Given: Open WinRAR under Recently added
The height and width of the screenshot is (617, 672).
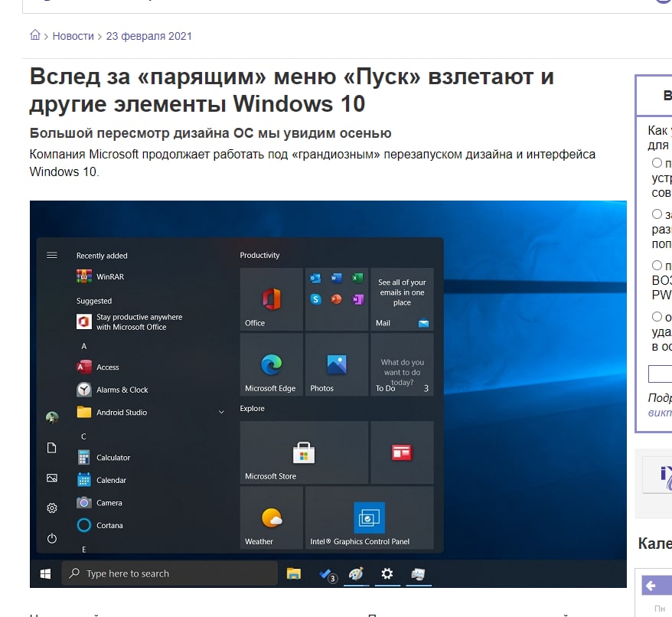Looking at the screenshot, I should click(x=100, y=276).
